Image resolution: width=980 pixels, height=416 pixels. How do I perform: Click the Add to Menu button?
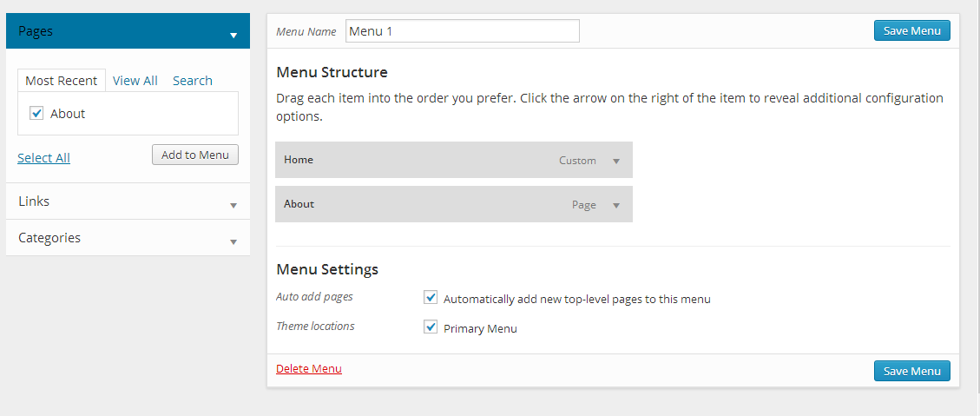coord(195,155)
